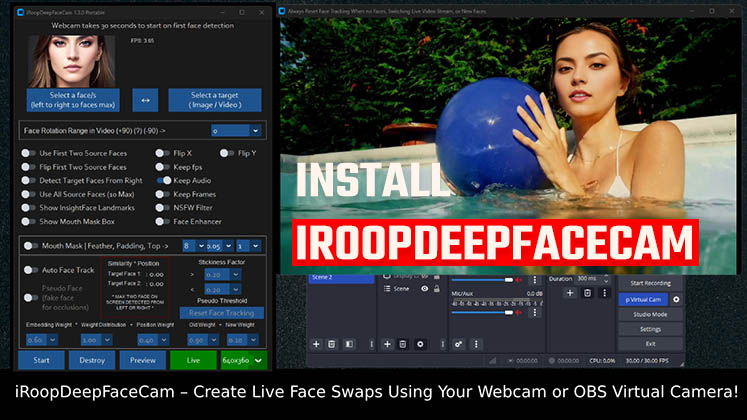Click the Select a face/s button
747x420 pixels.
73,100
